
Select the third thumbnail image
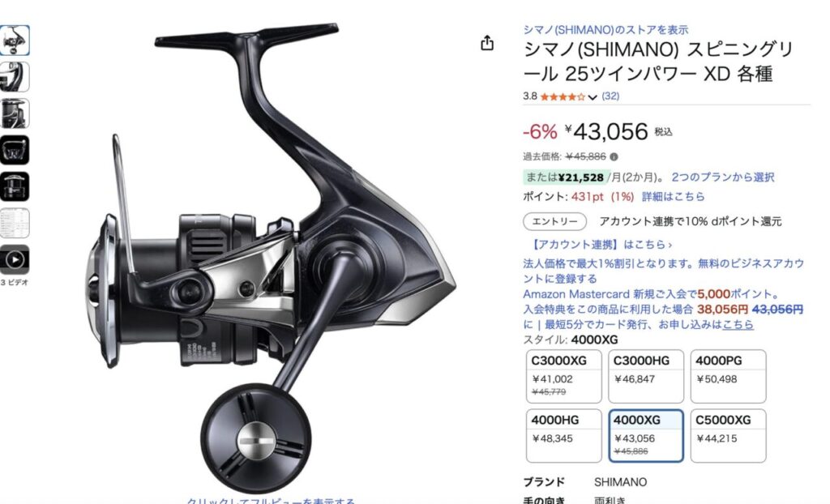click(x=15, y=113)
